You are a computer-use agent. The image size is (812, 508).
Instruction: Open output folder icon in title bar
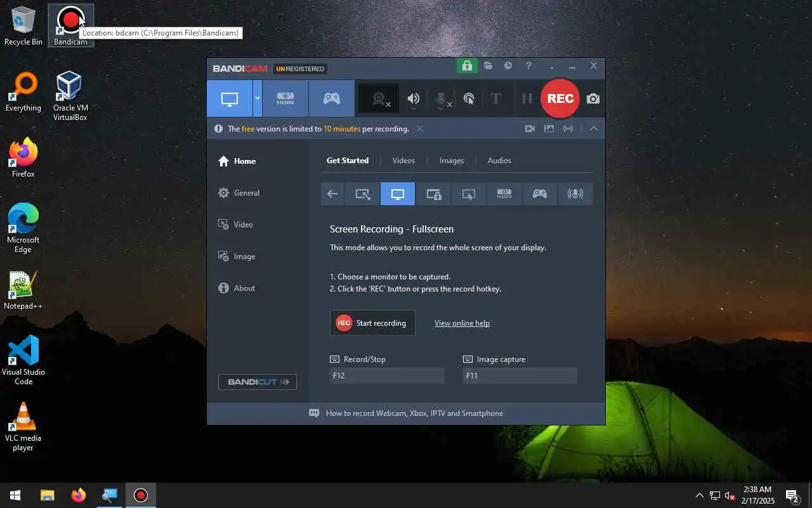tap(488, 65)
